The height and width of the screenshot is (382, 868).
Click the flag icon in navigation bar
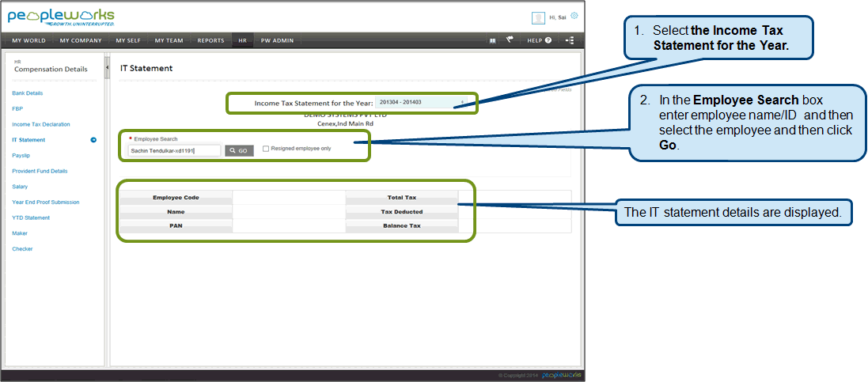[510, 40]
